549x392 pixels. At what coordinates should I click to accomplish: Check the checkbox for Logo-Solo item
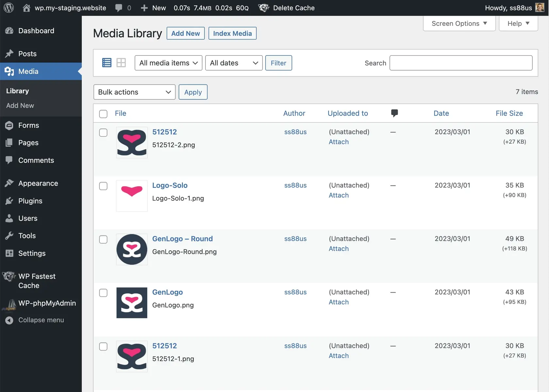103,186
